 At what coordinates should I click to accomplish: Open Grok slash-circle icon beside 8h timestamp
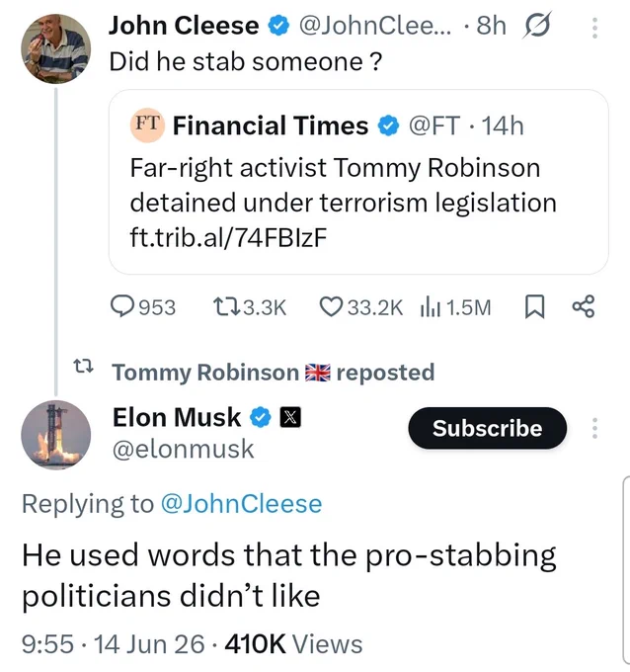536,26
